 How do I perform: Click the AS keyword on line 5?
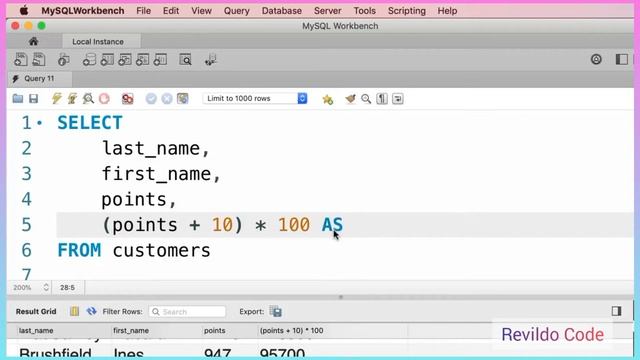point(332,225)
